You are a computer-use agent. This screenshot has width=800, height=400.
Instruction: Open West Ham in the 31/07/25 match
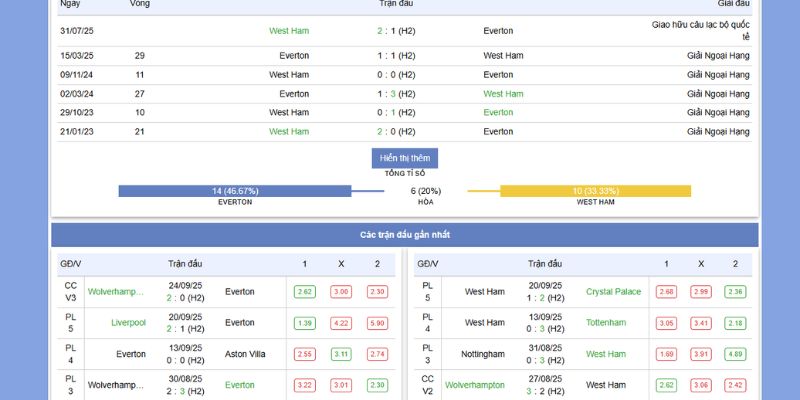pos(289,31)
